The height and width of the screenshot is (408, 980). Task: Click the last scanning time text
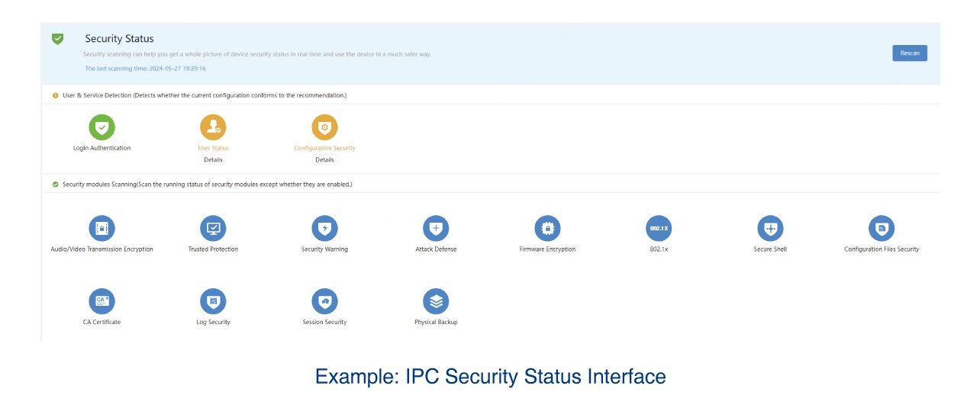[x=145, y=69]
